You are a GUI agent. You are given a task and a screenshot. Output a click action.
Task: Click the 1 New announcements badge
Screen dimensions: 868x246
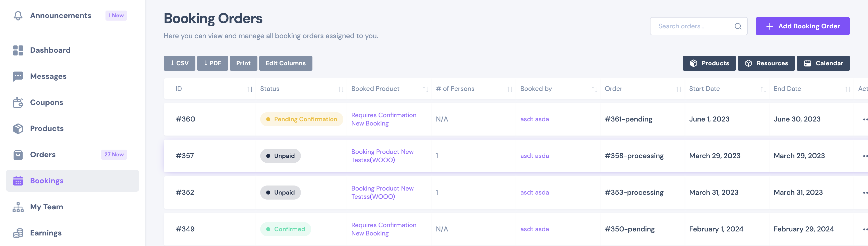click(116, 16)
